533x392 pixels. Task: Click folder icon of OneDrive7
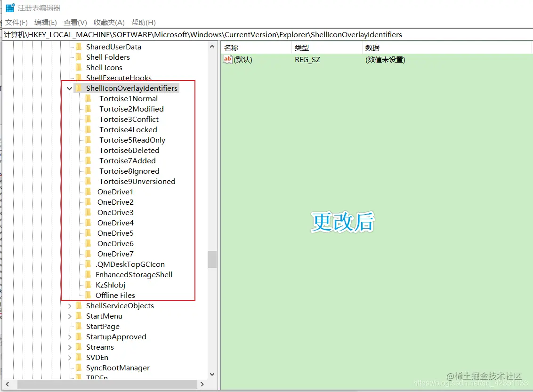point(89,254)
